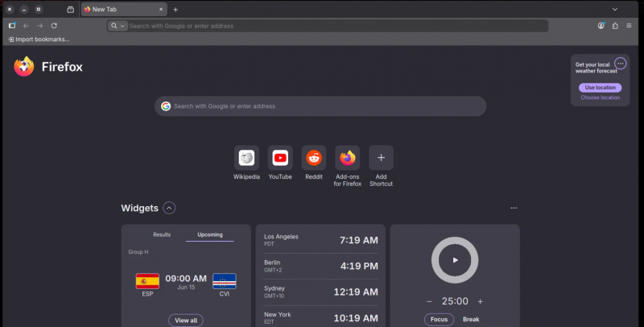Click Group H label

click(x=138, y=252)
